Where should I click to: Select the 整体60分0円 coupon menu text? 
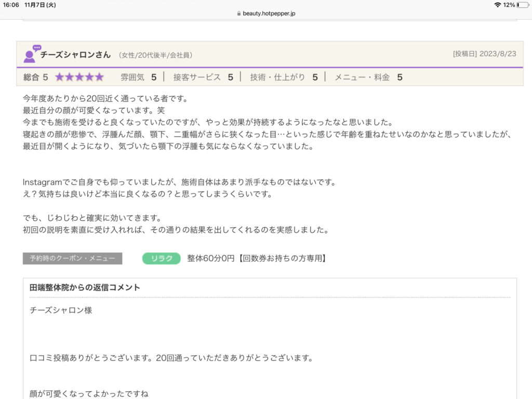click(257, 258)
